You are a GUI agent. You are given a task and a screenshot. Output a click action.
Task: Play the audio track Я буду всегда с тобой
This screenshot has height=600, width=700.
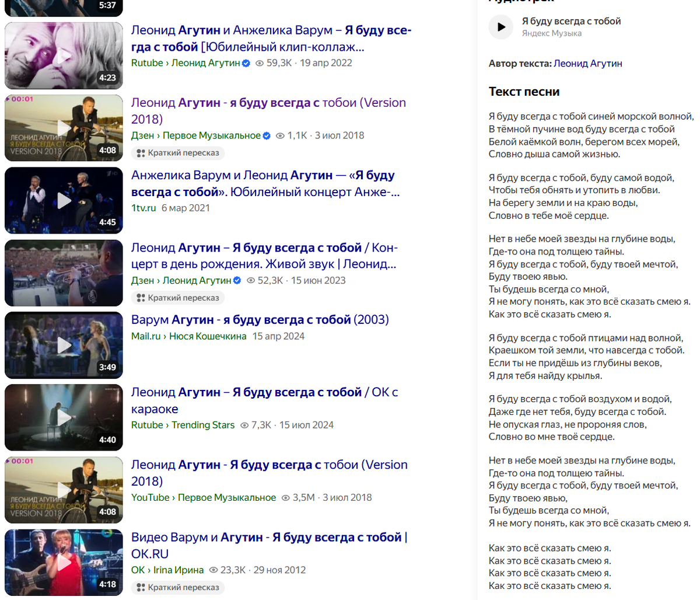point(501,27)
